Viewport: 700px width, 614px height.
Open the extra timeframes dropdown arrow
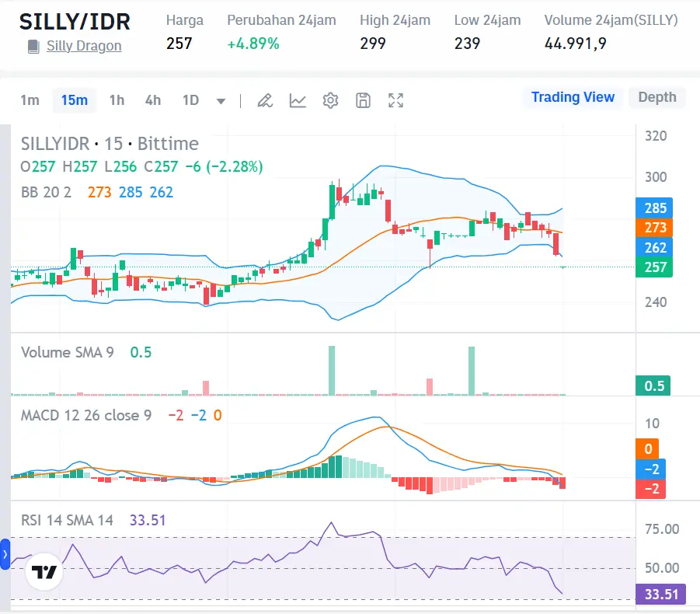[221, 100]
